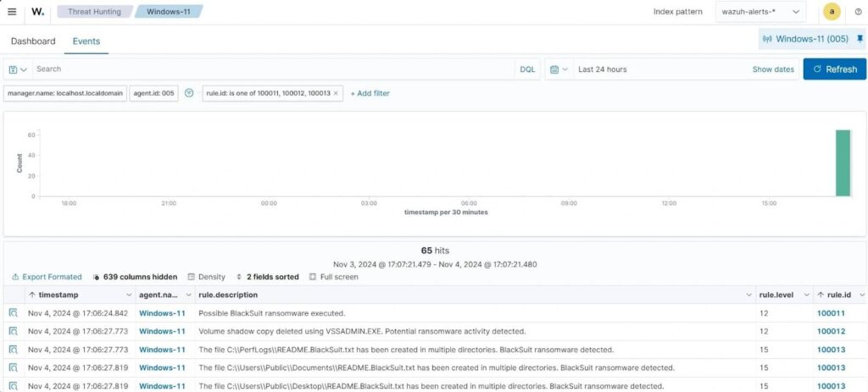
Task: Click Export Formated
Action: (x=47, y=277)
